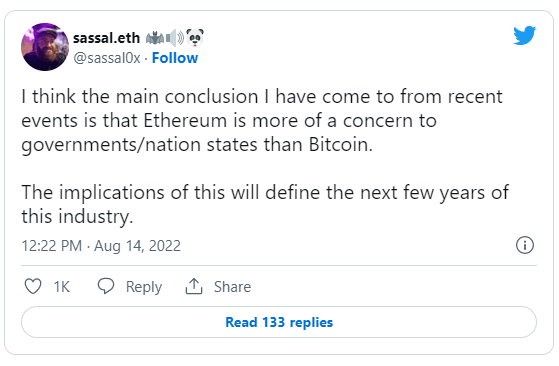The image size is (559, 366).
Task: Like the tweet with heart icon
Action: coord(33,286)
